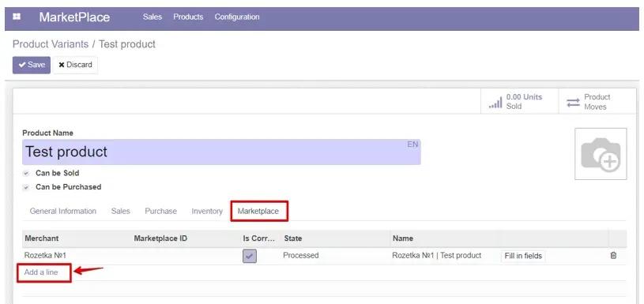Sort by the Merchant column header
This screenshot has width=644, height=304.
pos(41,238)
